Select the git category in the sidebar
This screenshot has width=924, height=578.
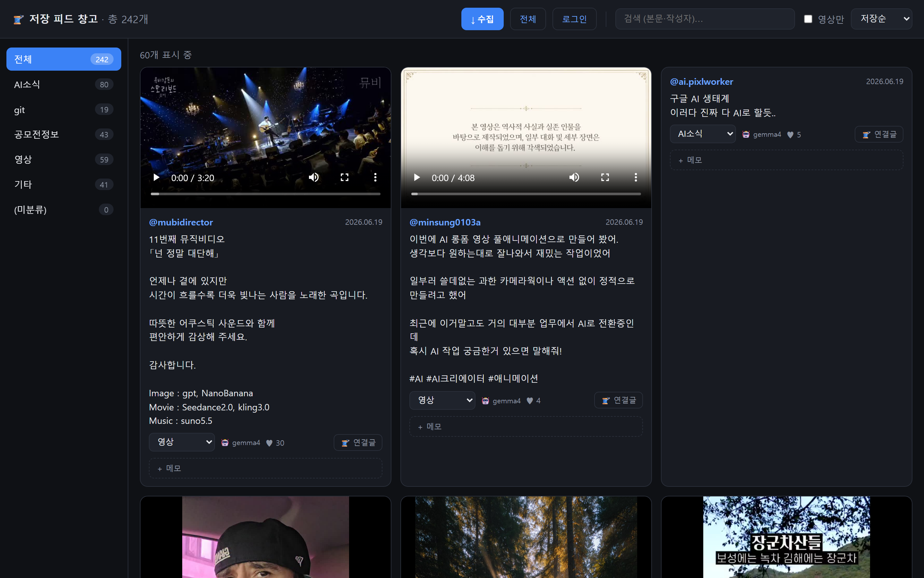point(64,110)
